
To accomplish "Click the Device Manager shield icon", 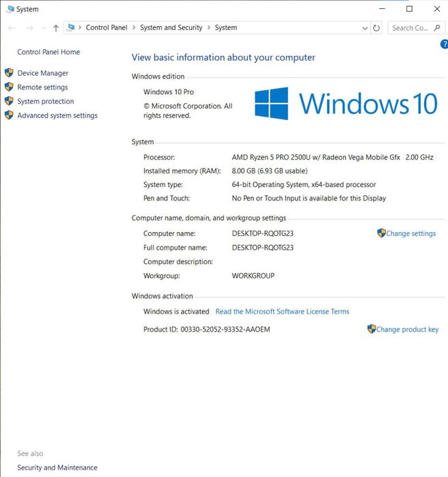I will (x=9, y=73).
